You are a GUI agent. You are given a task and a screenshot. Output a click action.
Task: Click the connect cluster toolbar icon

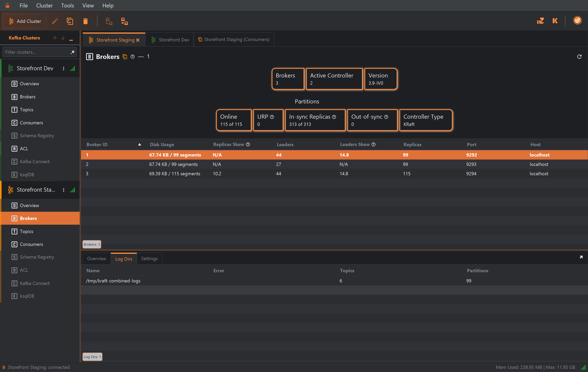point(109,21)
